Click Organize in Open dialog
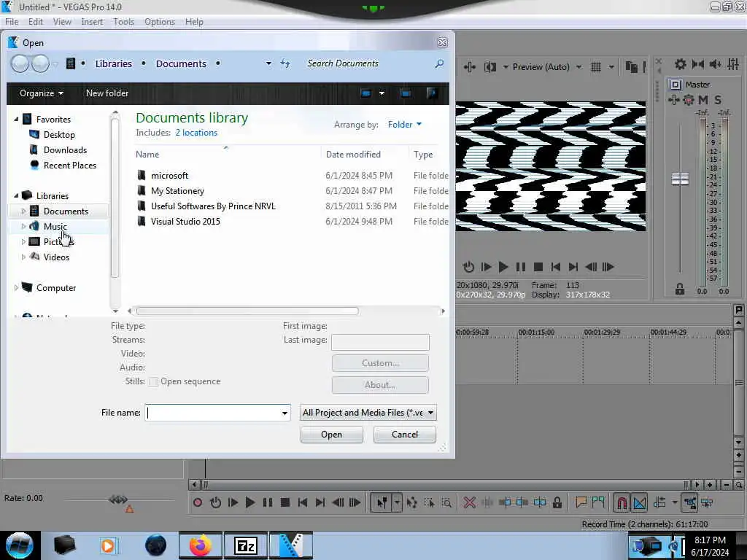The height and width of the screenshot is (560, 747). [x=42, y=93]
